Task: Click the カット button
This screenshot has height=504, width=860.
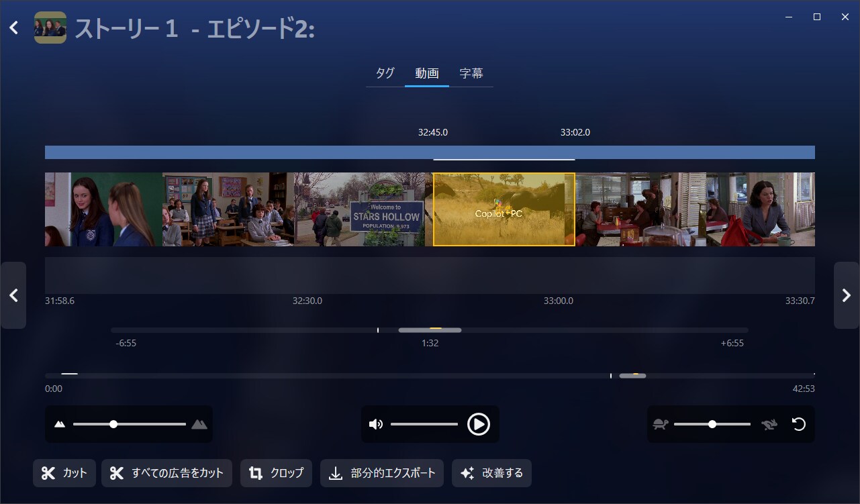Action: pyautogui.click(x=64, y=473)
